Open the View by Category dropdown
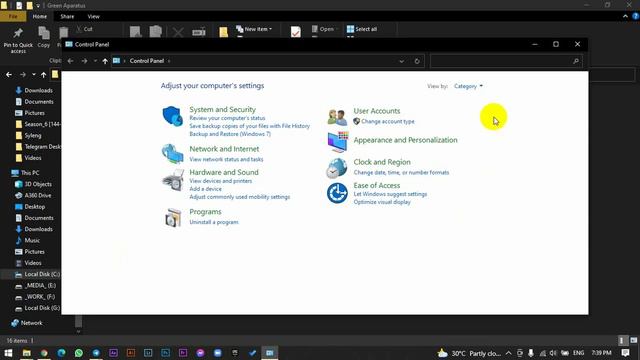Viewport: 640px width, 360px height. [x=468, y=86]
